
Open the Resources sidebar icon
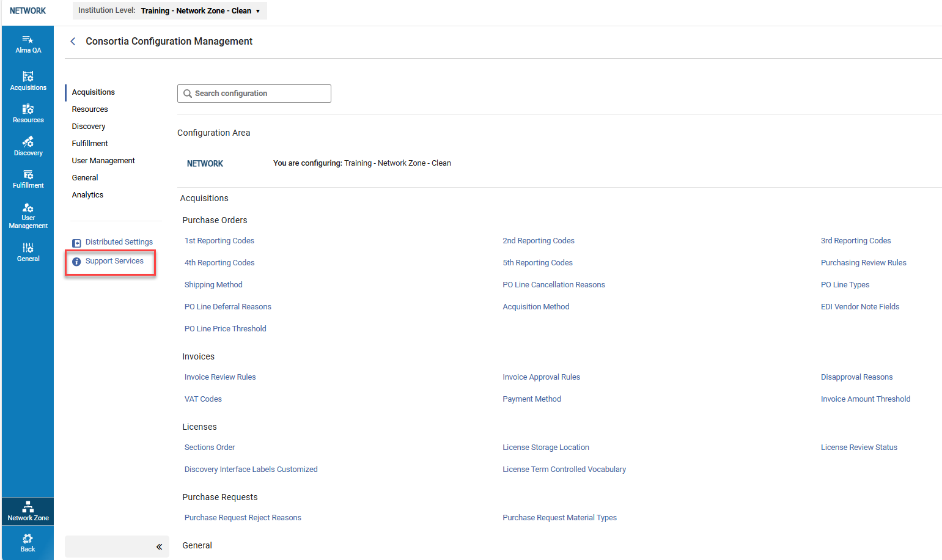(x=28, y=113)
